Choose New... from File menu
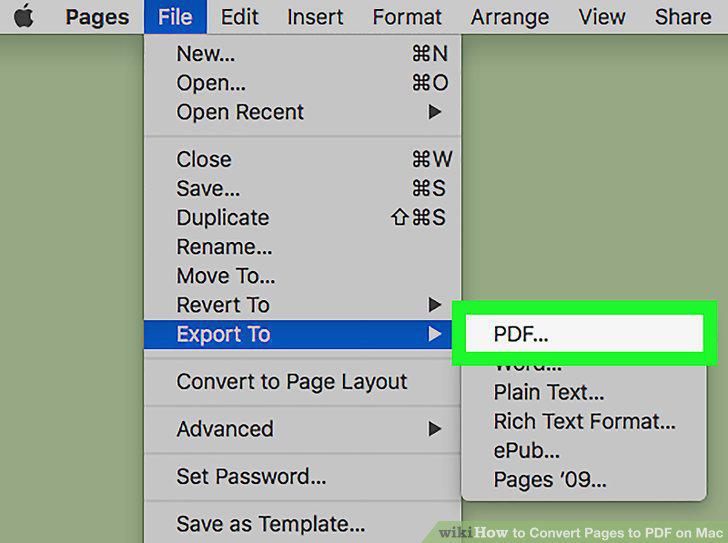The height and width of the screenshot is (543, 728). (x=303, y=54)
